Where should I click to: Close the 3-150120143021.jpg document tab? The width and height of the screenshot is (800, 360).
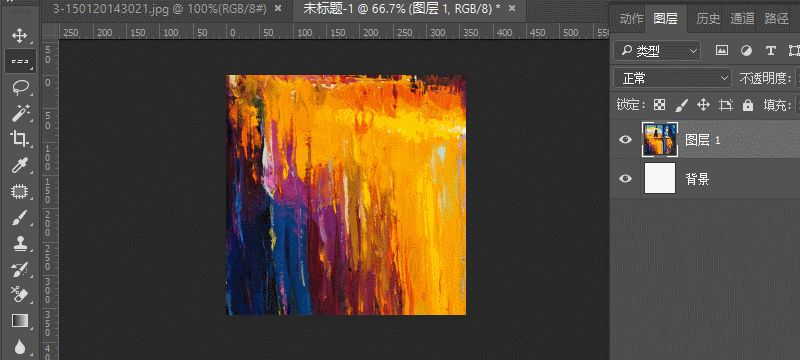pyautogui.click(x=278, y=9)
